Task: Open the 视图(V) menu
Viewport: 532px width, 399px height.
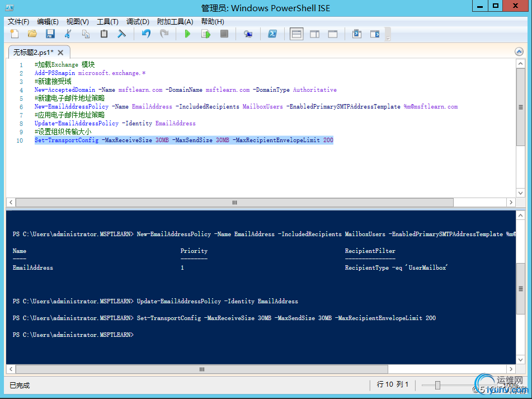Action: (78, 22)
